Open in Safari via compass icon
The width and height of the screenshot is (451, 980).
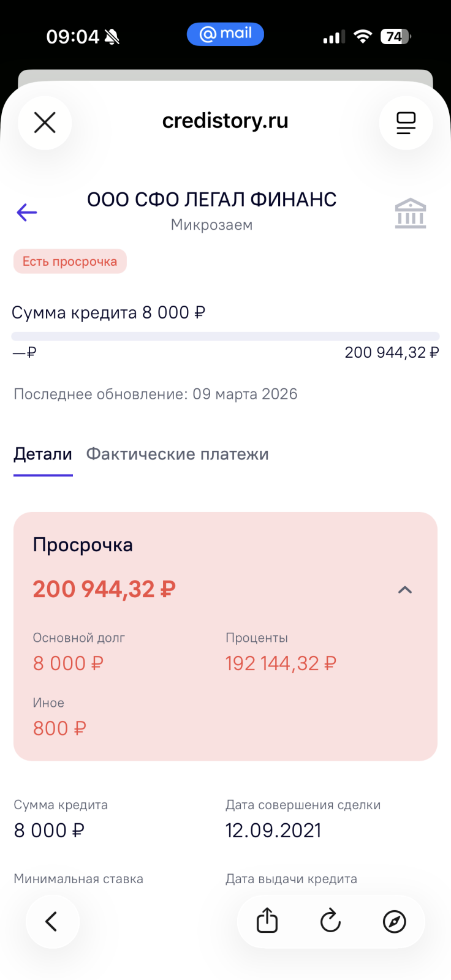394,921
